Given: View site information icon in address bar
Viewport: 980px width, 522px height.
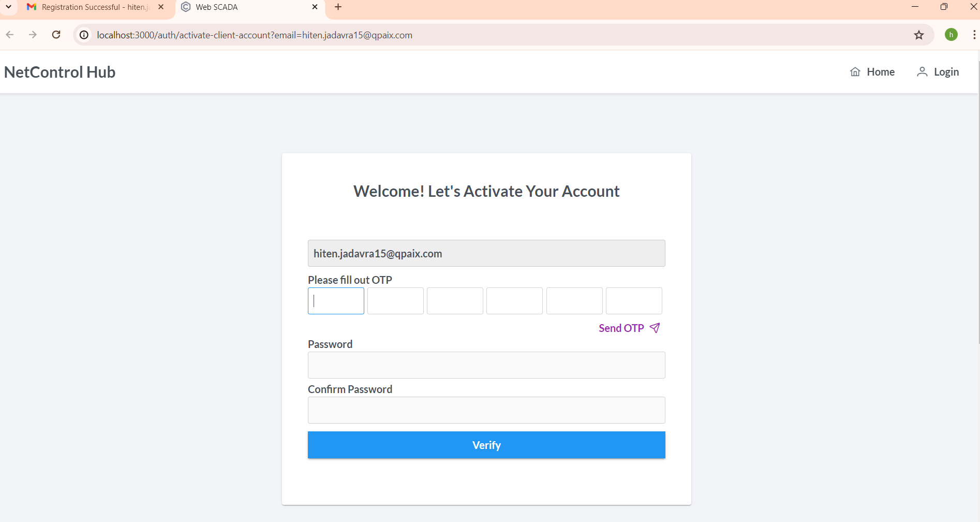Looking at the screenshot, I should tap(84, 35).
